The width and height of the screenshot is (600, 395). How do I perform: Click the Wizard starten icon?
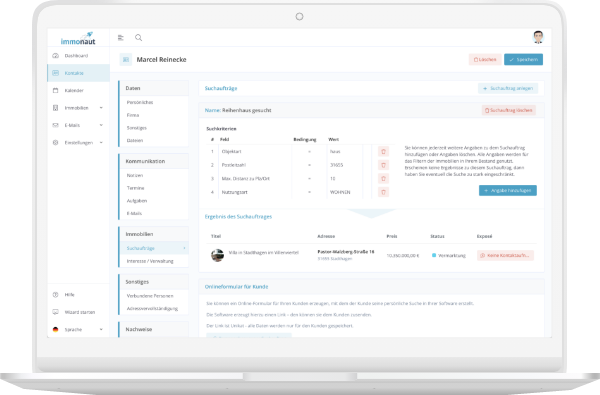(55, 312)
